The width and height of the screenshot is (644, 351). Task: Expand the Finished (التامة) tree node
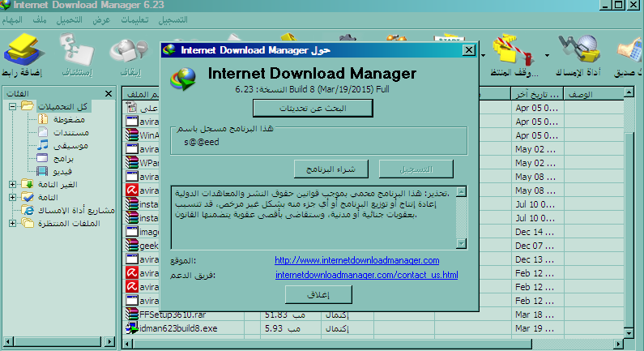[13, 197]
